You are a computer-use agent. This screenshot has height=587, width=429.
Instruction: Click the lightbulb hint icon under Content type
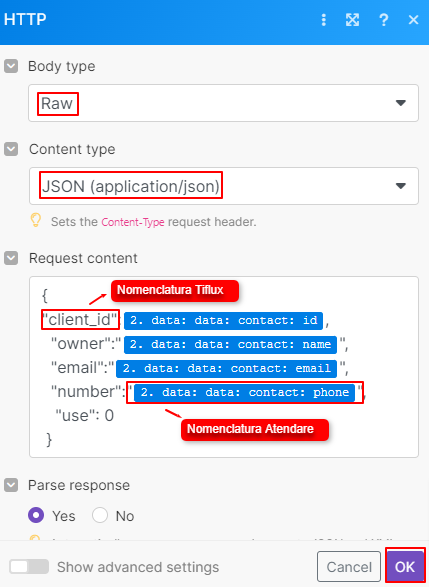pos(36,220)
